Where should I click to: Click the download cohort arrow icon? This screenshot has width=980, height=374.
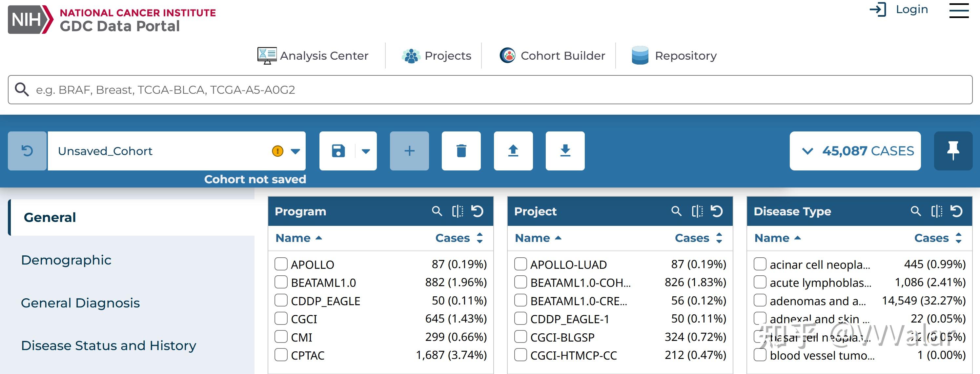pyautogui.click(x=565, y=151)
